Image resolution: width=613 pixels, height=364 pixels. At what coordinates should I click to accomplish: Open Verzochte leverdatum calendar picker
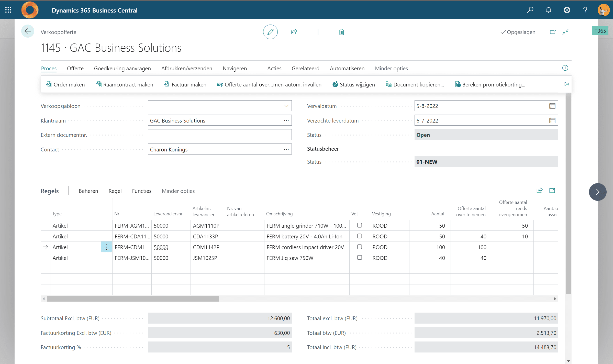tap(552, 120)
